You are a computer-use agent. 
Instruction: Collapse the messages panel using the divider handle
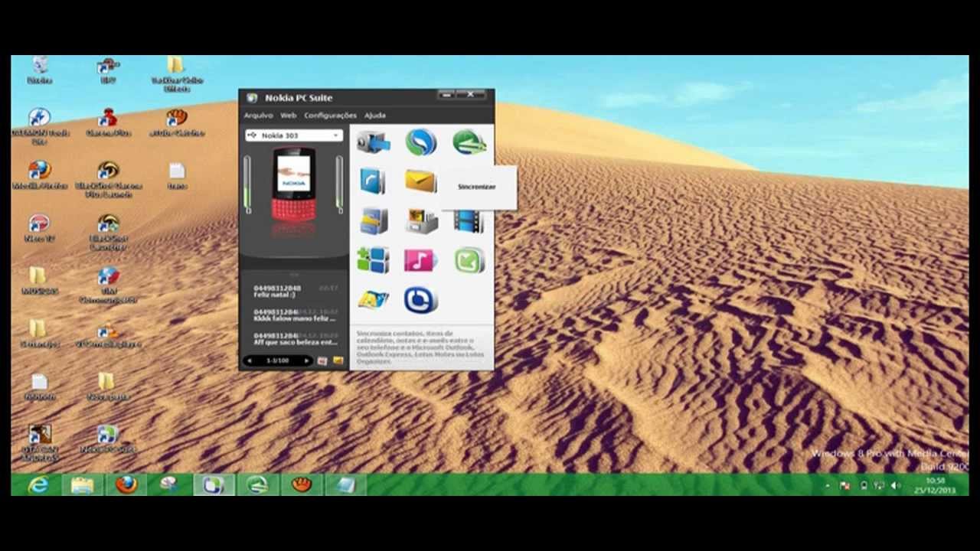pos(293,274)
